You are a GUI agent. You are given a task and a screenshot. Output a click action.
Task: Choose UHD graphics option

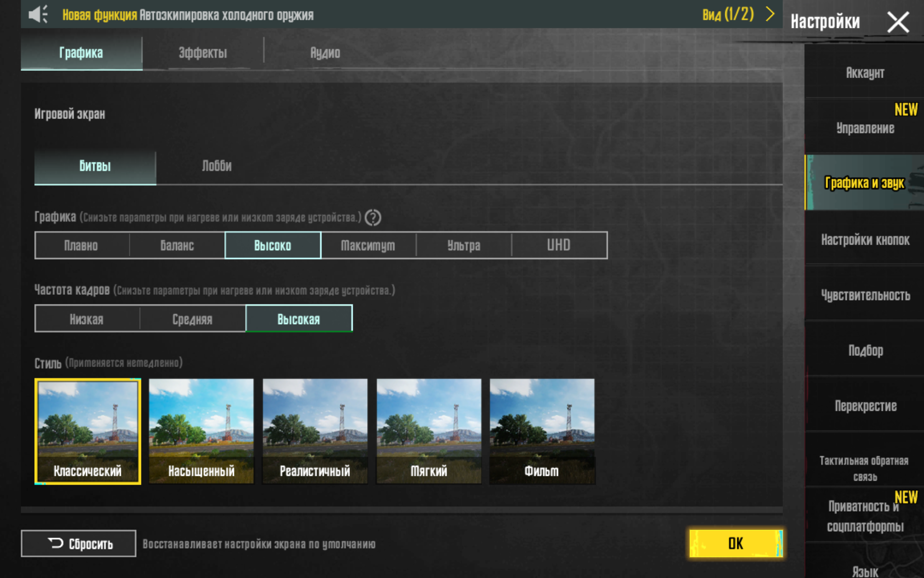[559, 246]
